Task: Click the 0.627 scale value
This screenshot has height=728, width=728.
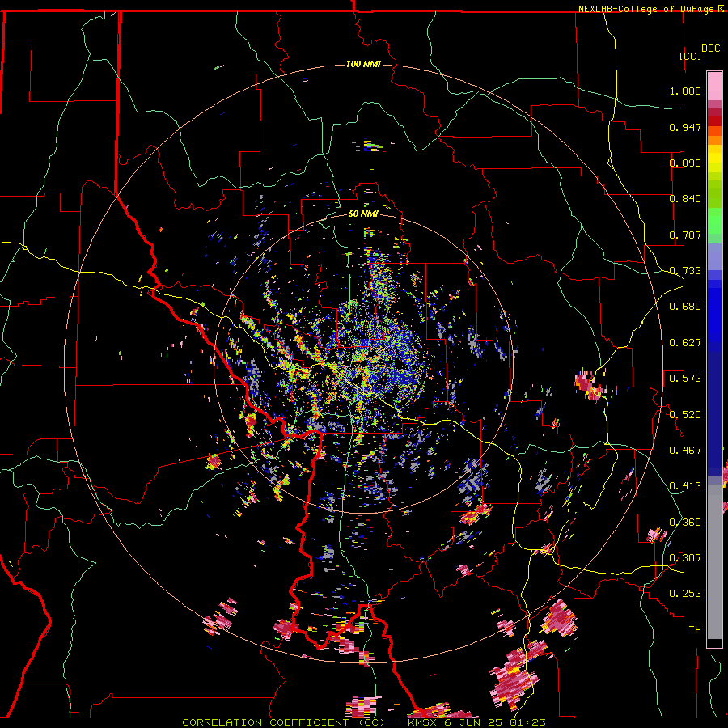Action: pyautogui.click(x=685, y=343)
